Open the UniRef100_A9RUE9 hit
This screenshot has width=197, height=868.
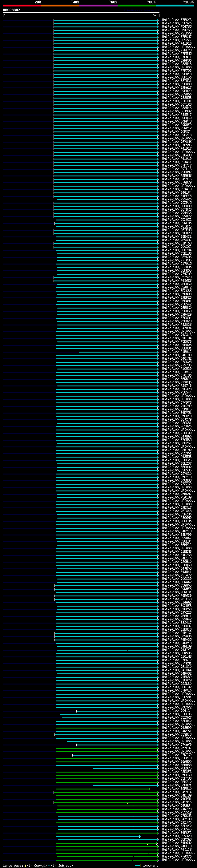177,125
